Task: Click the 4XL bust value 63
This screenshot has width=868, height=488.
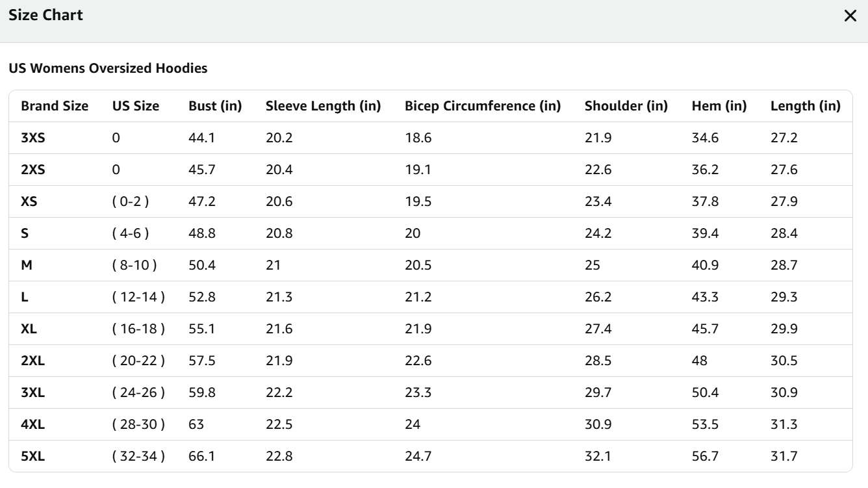Action: 196,424
